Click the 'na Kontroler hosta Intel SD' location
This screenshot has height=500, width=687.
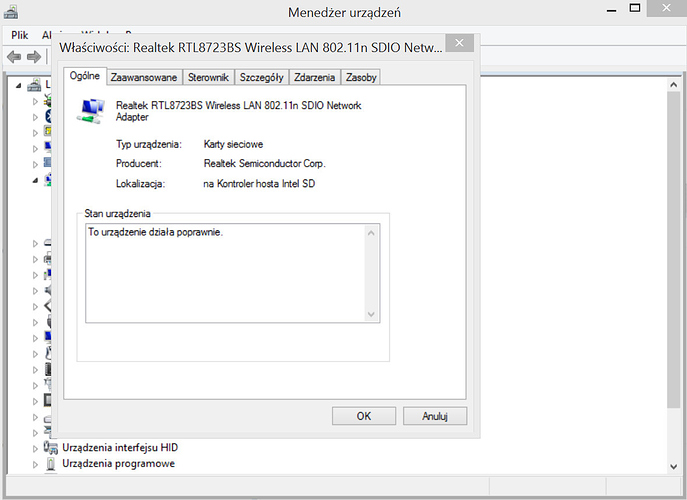click(259, 184)
